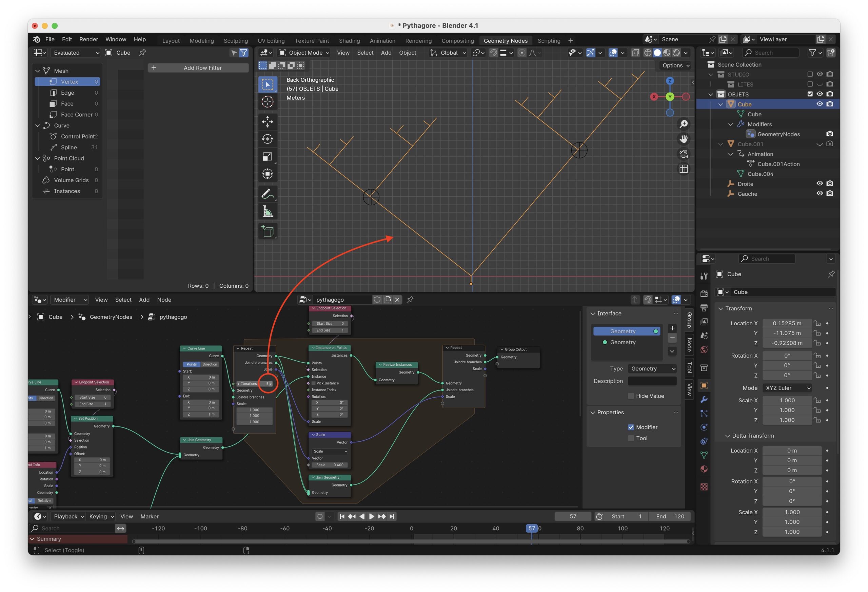Activate the Select Box tool

(268, 84)
